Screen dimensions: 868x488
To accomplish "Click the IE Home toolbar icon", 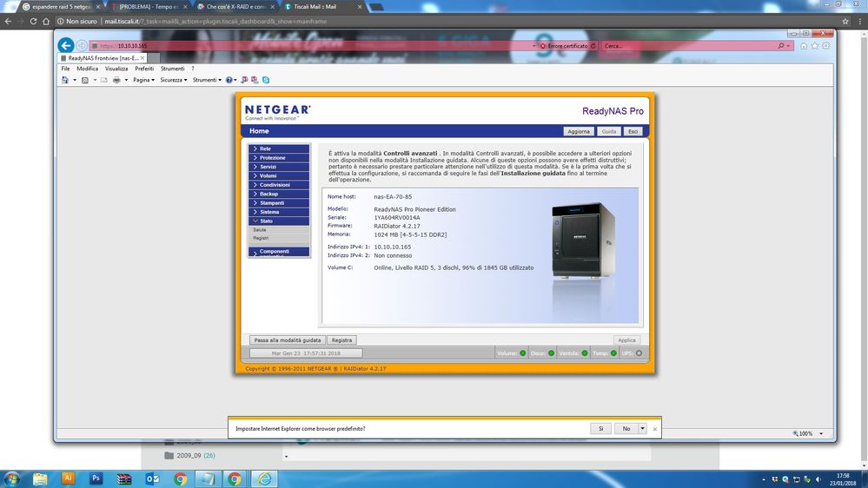I will pyautogui.click(x=65, y=80).
